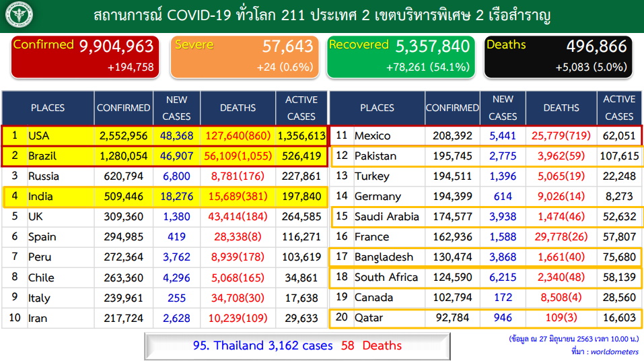Click South Africa active cases 58,139
The width and height of the screenshot is (644, 363).
coord(619,277)
